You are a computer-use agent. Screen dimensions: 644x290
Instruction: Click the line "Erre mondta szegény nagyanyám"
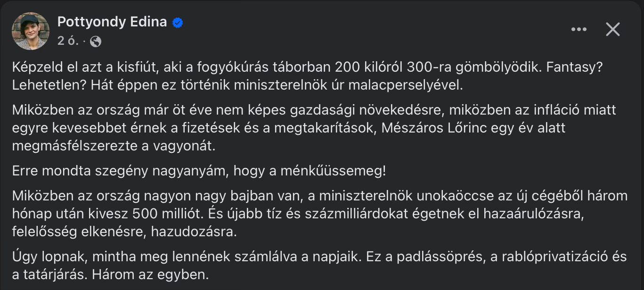coord(199,171)
